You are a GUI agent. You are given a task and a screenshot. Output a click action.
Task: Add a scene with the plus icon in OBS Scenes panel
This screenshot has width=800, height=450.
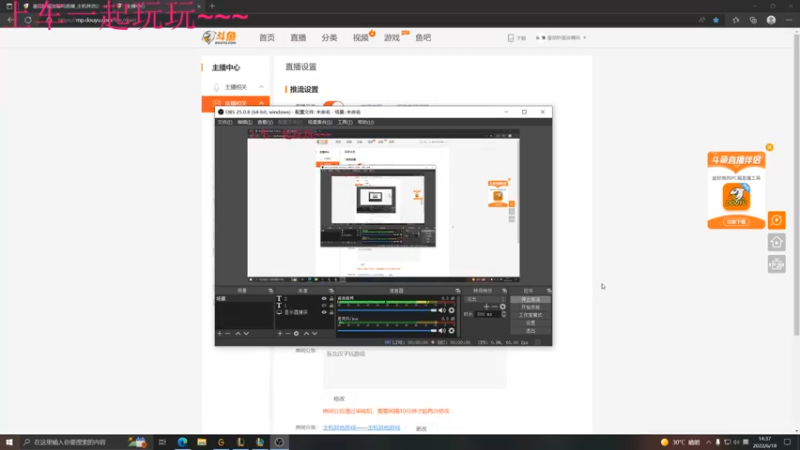(220, 333)
